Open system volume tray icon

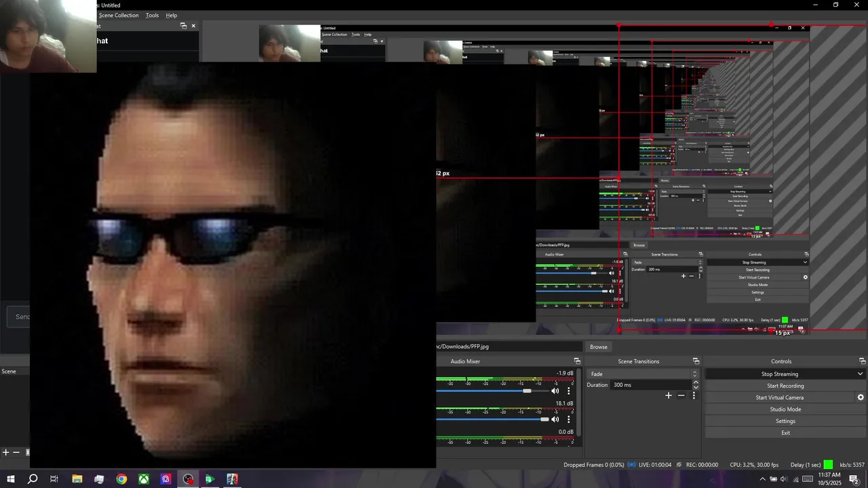coord(784,479)
